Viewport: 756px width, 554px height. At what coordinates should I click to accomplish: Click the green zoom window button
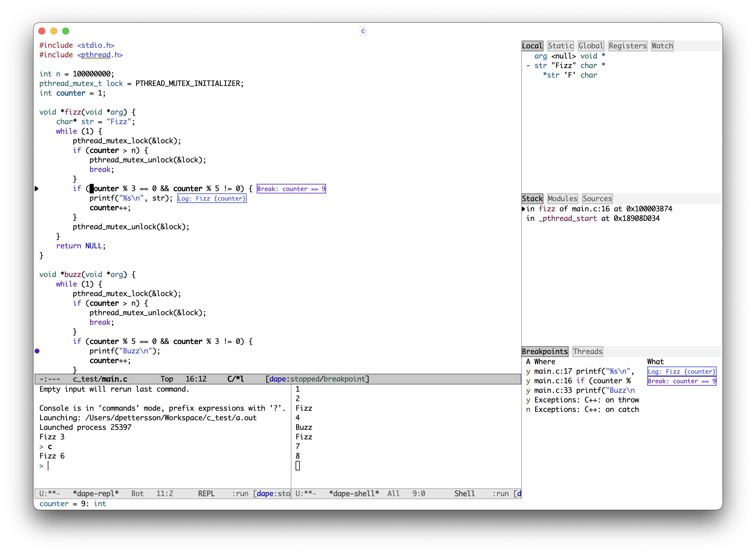(x=66, y=31)
